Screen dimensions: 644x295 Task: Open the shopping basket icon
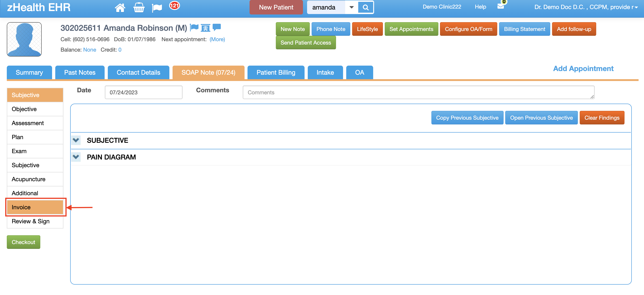139,7
